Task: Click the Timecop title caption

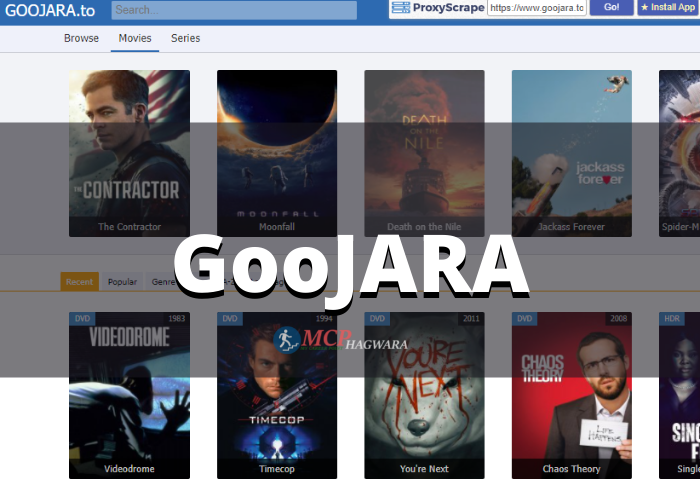Action: (277, 469)
